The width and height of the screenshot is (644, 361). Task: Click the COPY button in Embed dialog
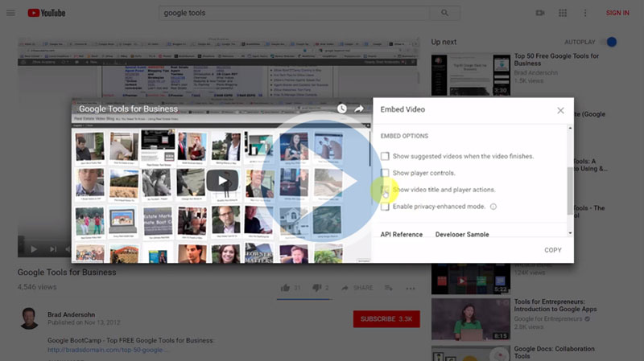point(552,250)
